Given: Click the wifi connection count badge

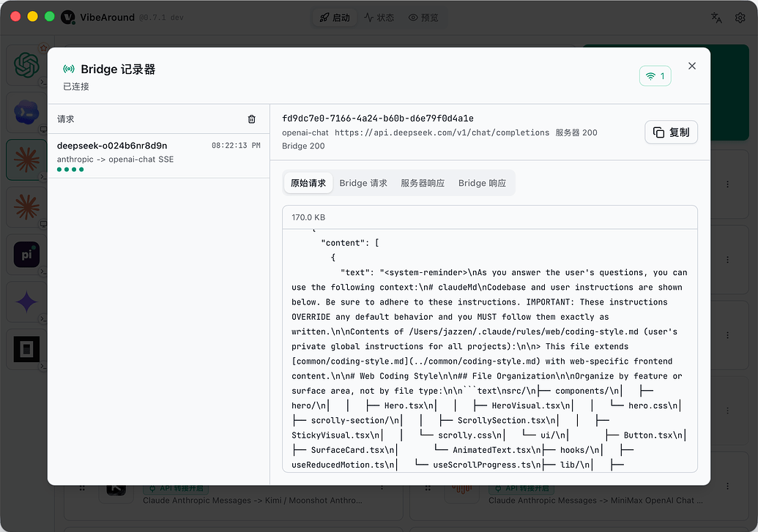Looking at the screenshot, I should click(655, 76).
